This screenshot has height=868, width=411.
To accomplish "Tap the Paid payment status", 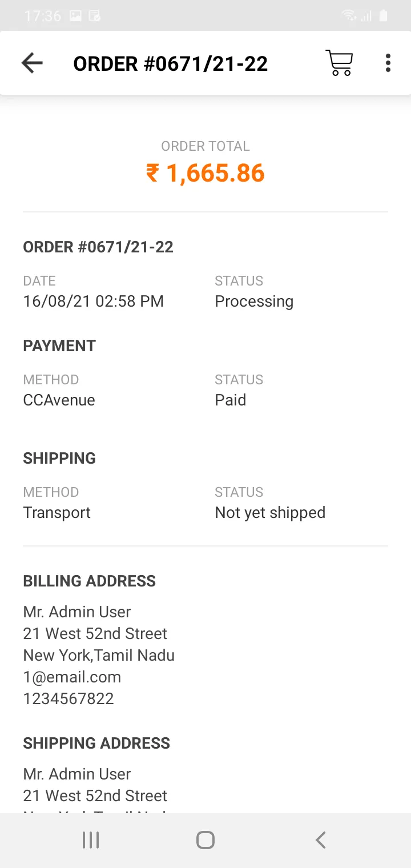I will pos(231,400).
